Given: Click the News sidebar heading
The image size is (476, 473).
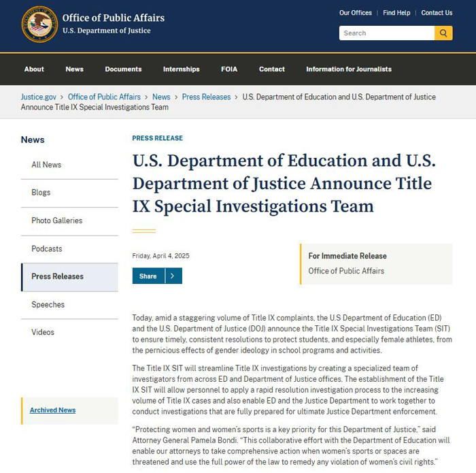Looking at the screenshot, I should (x=33, y=140).
